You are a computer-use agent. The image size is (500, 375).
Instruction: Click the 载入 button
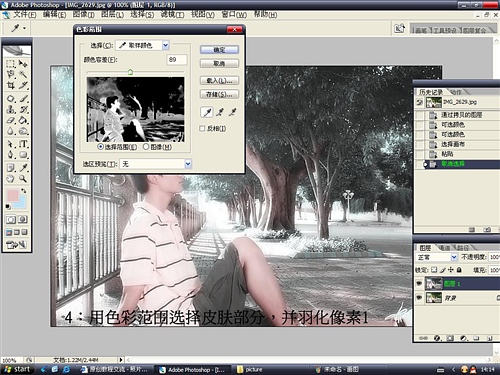(x=219, y=81)
